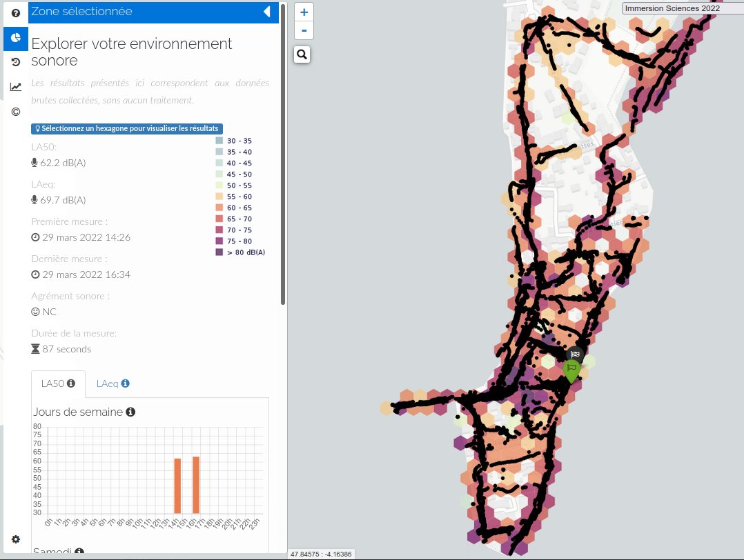This screenshot has width=744, height=560.
Task: Open the settings gear icon in sidebar
Action: point(16,539)
